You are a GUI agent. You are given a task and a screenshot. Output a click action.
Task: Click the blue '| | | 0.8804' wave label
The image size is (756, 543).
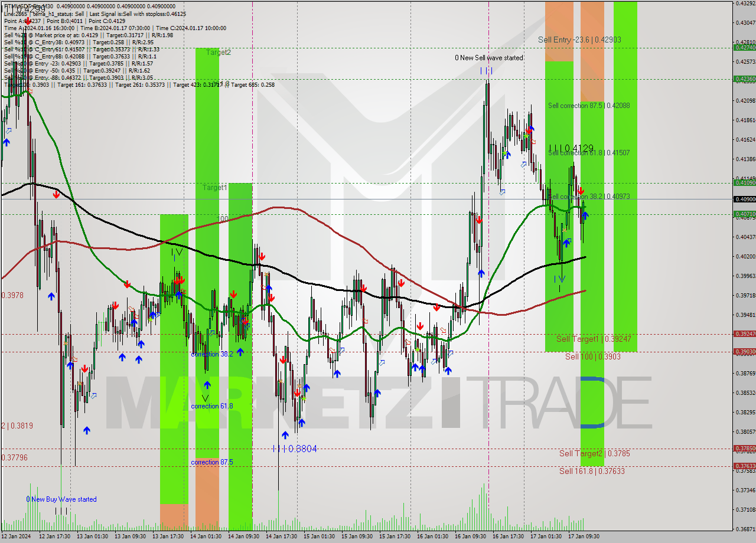pos(295,449)
